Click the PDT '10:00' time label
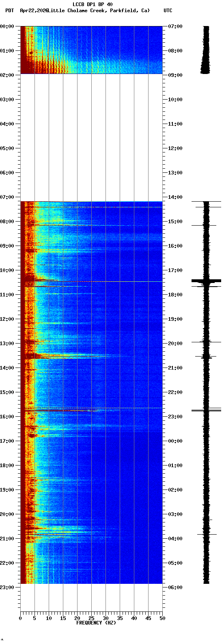 point(7,270)
